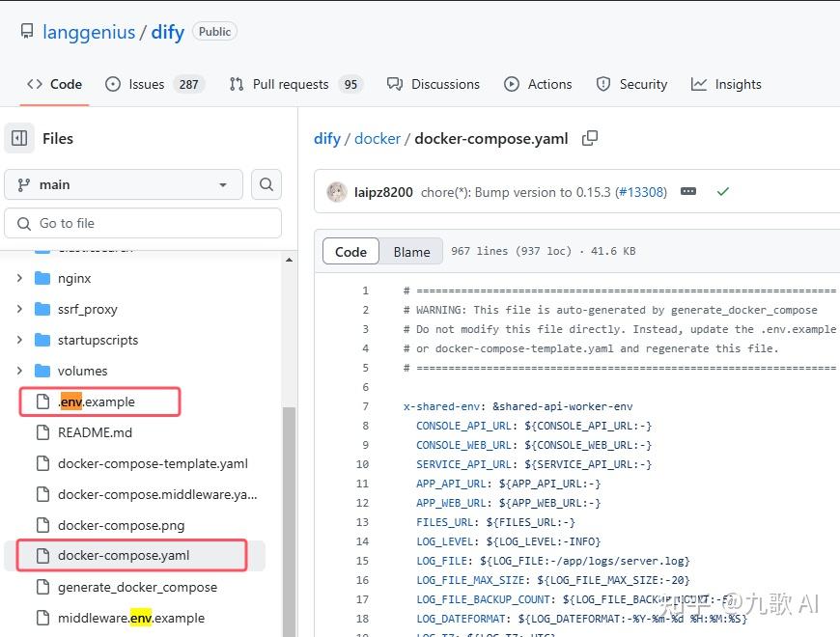The height and width of the screenshot is (637, 840).
Task: Navigate to the docker breadcrumb link
Action: pos(378,138)
